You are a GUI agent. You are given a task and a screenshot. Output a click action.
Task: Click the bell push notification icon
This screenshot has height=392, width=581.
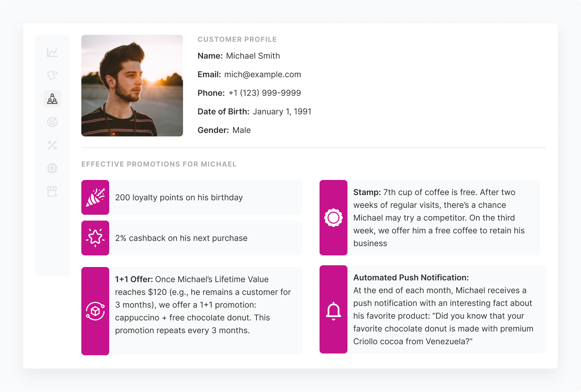333,311
